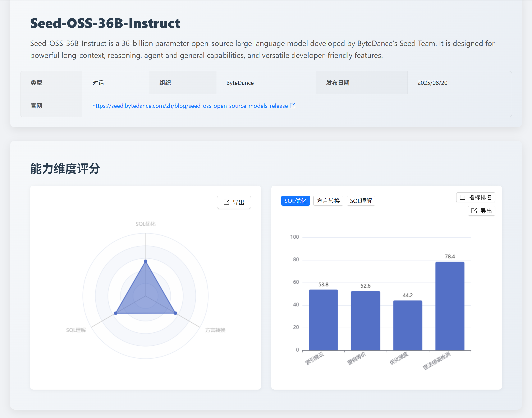Image resolution: width=532 pixels, height=418 pixels.
Task: Click the bar-chart icon inside the 指标排名 button
Action: tap(462, 198)
